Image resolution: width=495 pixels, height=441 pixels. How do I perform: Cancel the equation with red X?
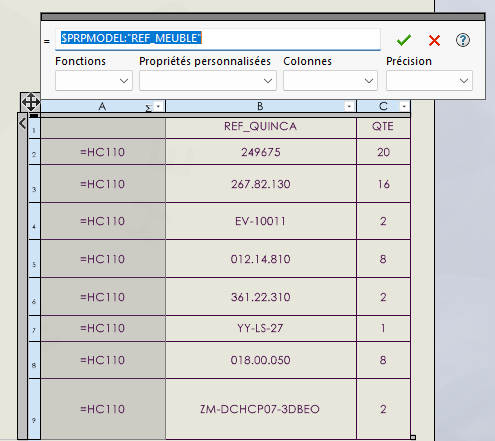tap(434, 40)
